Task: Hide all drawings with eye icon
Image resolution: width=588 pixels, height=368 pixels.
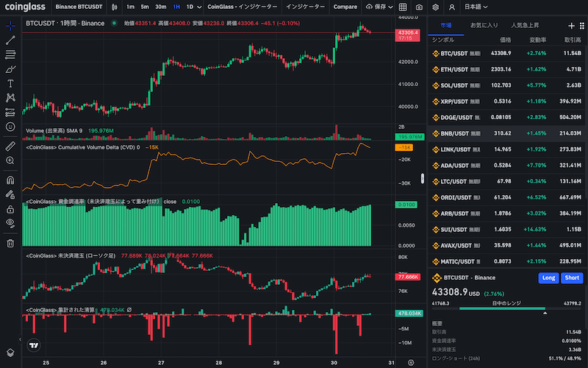Action: pyautogui.click(x=10, y=223)
